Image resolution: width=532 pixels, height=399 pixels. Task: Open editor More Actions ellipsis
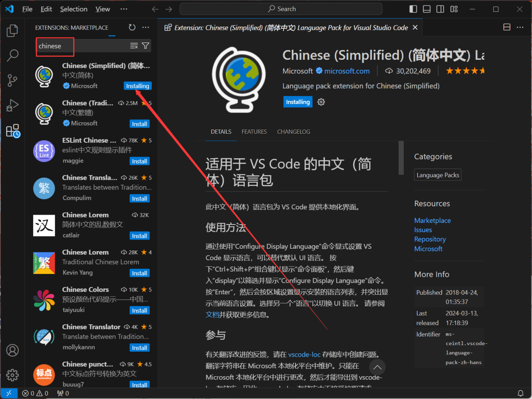coord(520,27)
